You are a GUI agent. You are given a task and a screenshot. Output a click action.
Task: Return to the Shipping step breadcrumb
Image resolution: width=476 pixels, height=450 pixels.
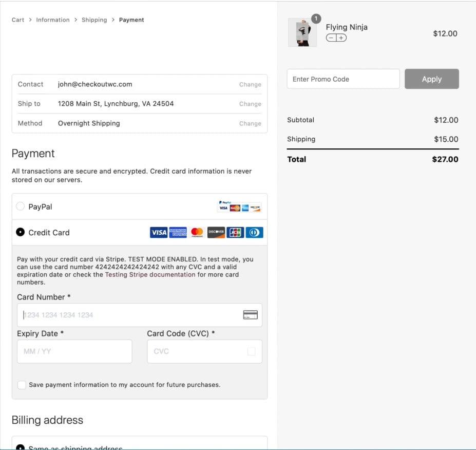pyautogui.click(x=94, y=20)
